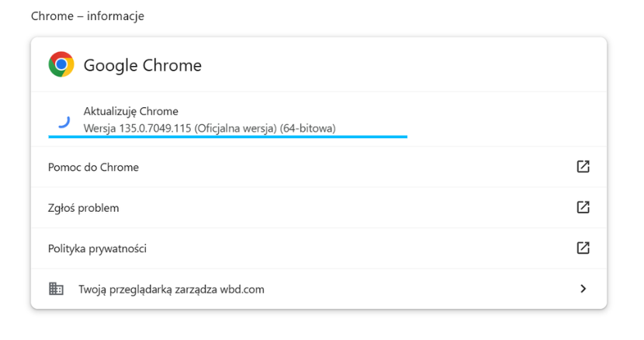Click the Aktualizuję Chrome status text

click(x=130, y=111)
